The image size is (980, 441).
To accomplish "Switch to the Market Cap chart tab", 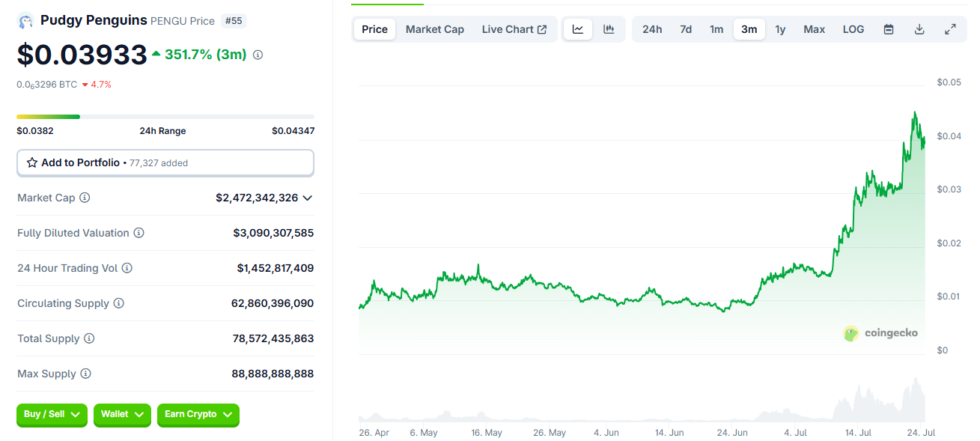I will pos(435,29).
